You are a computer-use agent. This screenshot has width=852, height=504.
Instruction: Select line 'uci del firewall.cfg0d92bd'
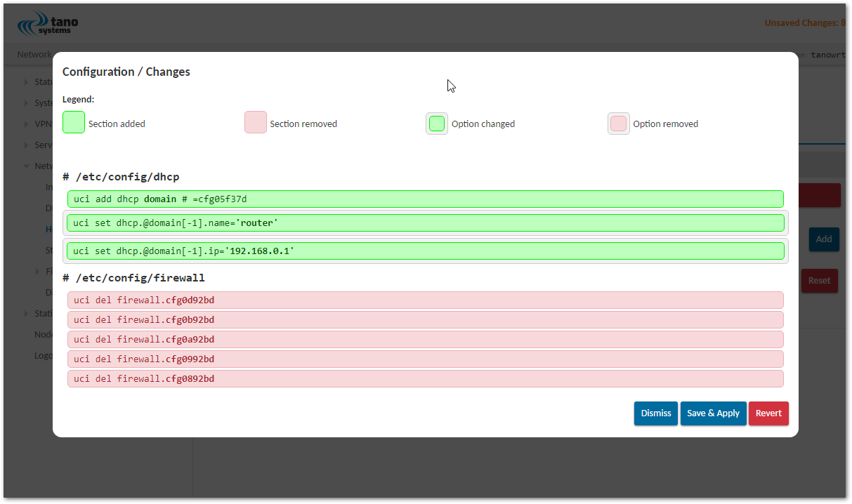click(x=426, y=300)
